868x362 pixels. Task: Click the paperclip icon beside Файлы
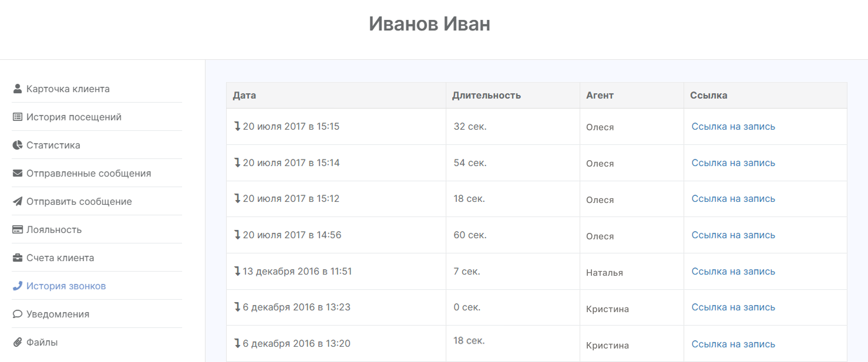pyautogui.click(x=18, y=343)
